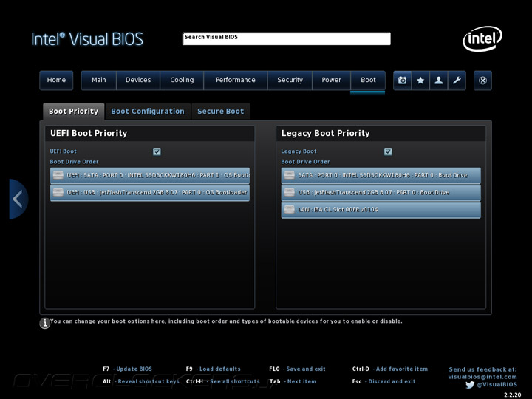Screen dimensions: 532x399
Task: Toggle the Legacy Boot checkbox
Action: point(388,151)
